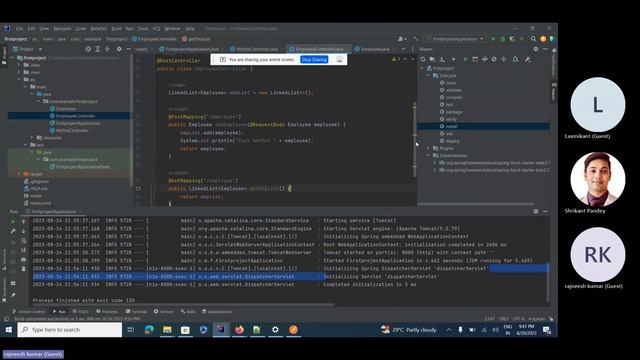Open File Explorer from taskbar
The height and width of the screenshot is (360, 640).
pyautogui.click(x=167, y=329)
